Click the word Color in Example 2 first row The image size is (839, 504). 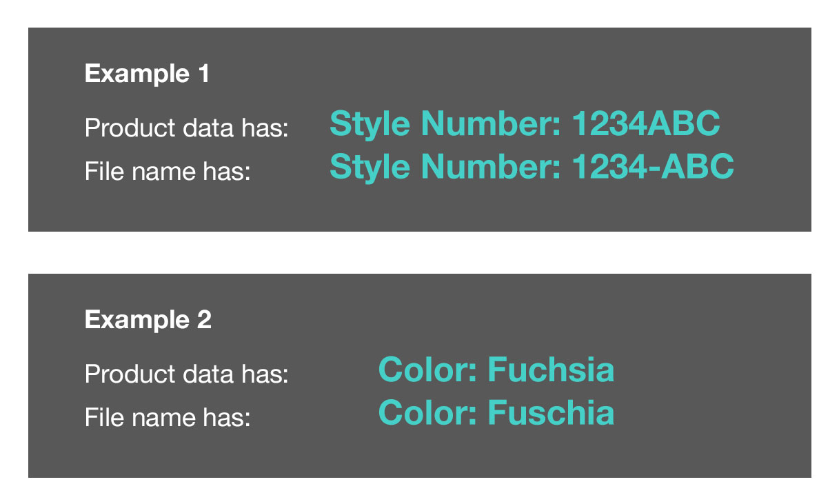pos(427,370)
